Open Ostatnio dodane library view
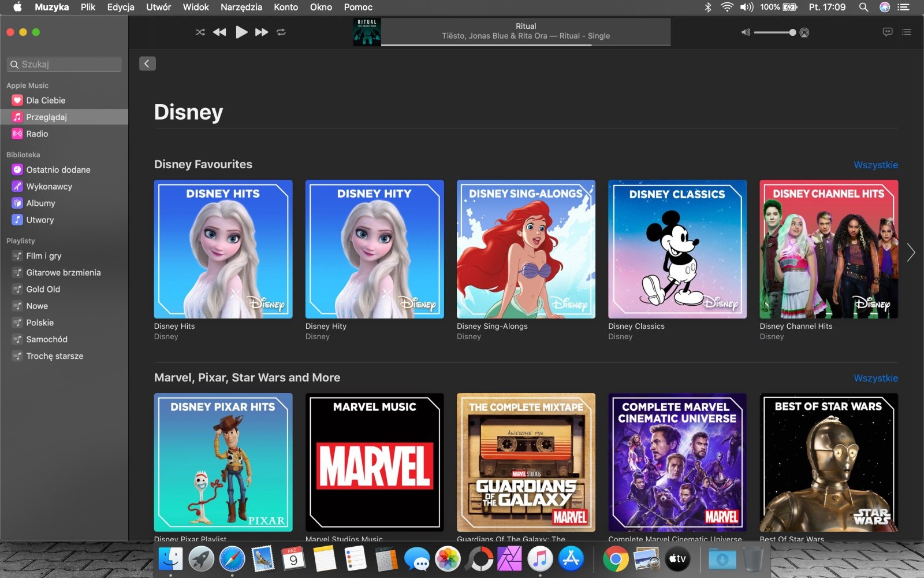This screenshot has height=578, width=924. (x=64, y=170)
